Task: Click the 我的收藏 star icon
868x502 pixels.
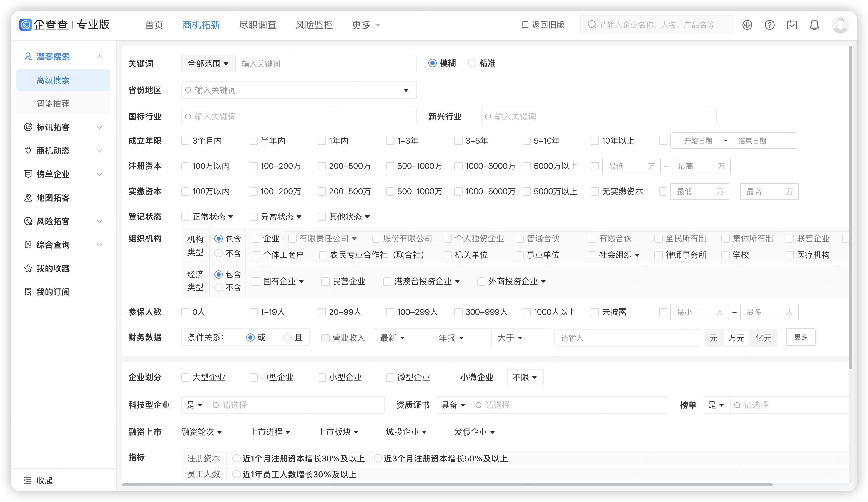Action: coord(28,268)
